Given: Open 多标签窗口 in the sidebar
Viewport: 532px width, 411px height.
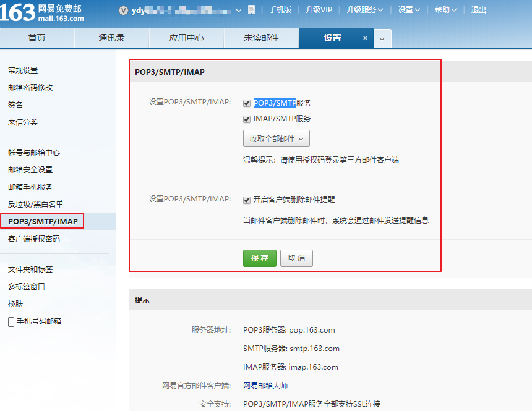Looking at the screenshot, I should point(27,287).
